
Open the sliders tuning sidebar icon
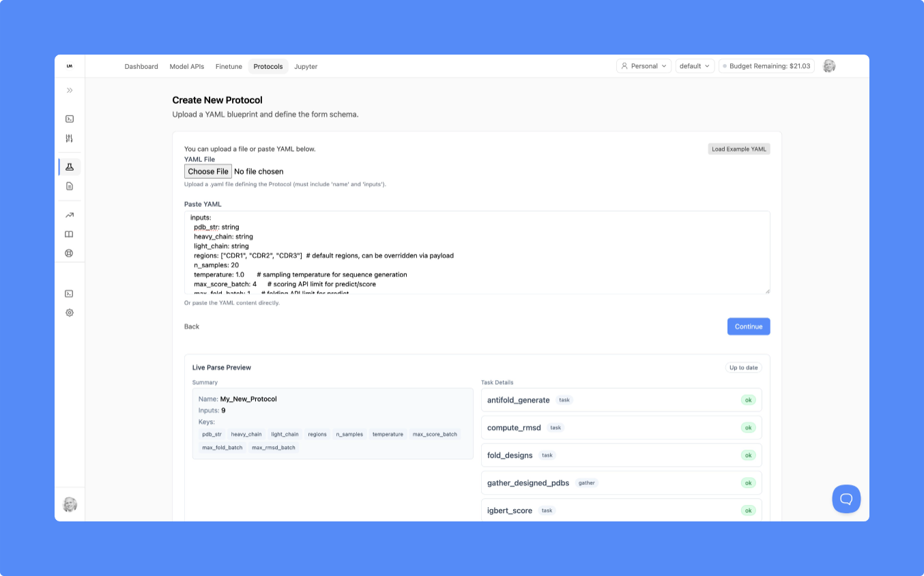pyautogui.click(x=70, y=138)
